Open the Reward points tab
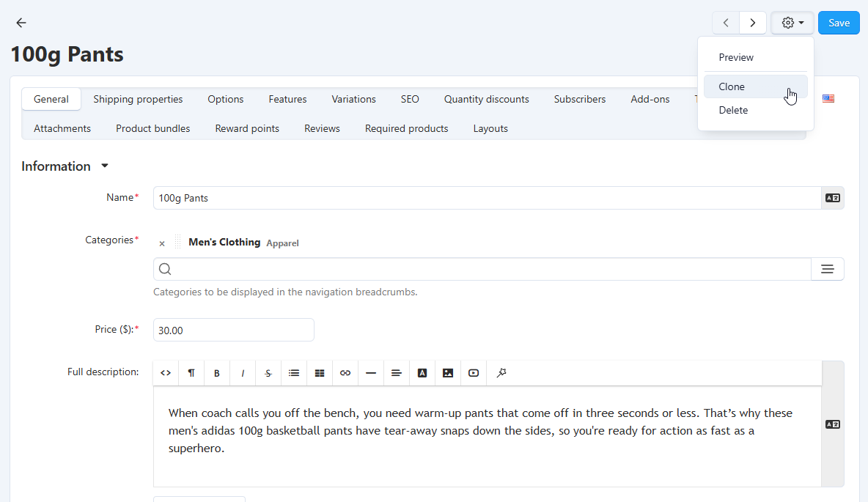Viewport: 868px width, 502px height. click(247, 128)
